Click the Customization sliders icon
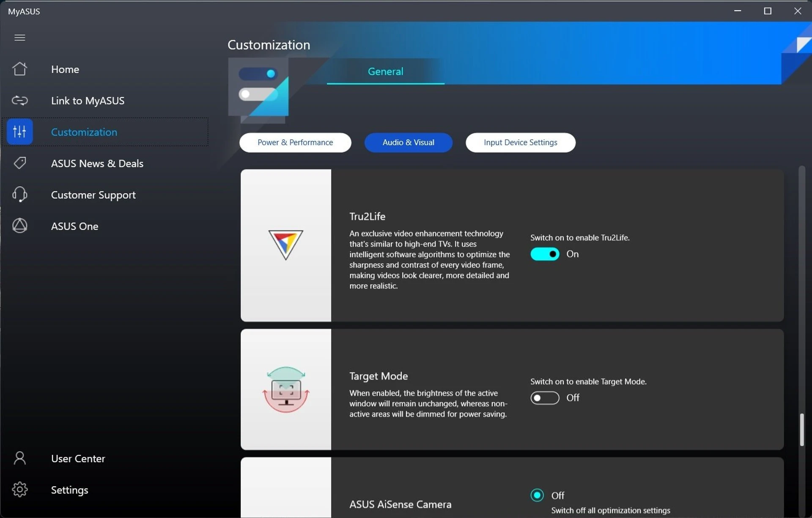This screenshot has height=518, width=812. click(x=19, y=132)
